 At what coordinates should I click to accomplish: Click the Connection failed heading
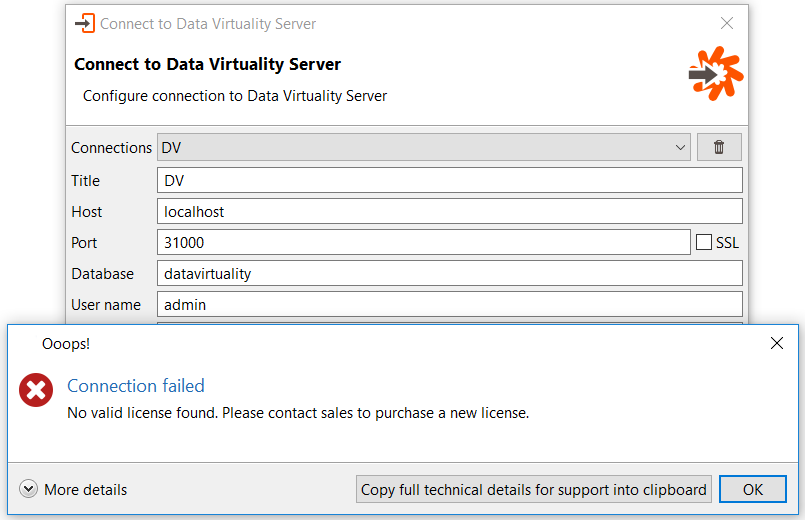point(136,386)
